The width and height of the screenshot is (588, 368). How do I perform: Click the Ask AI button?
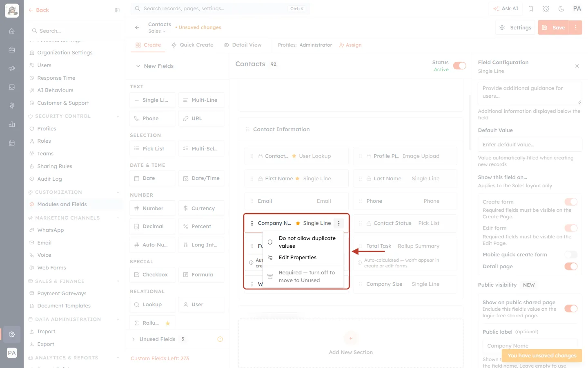click(x=506, y=9)
